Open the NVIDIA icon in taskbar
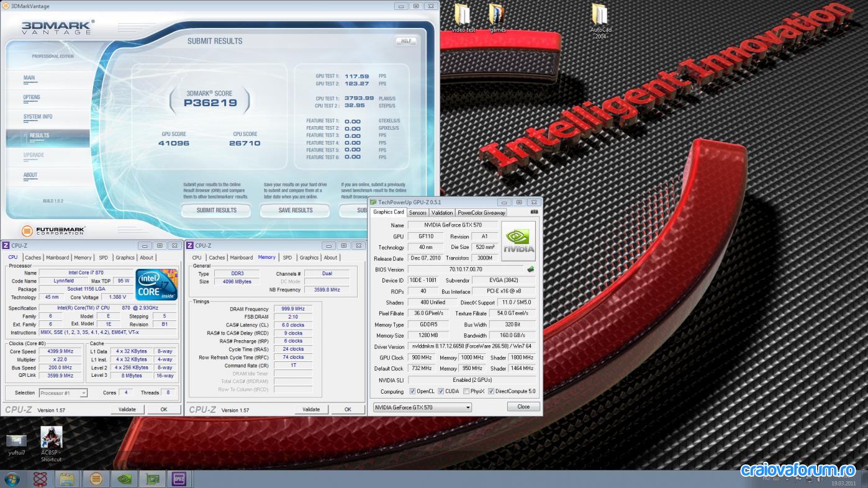Image resolution: width=868 pixels, height=488 pixels. coord(123,479)
